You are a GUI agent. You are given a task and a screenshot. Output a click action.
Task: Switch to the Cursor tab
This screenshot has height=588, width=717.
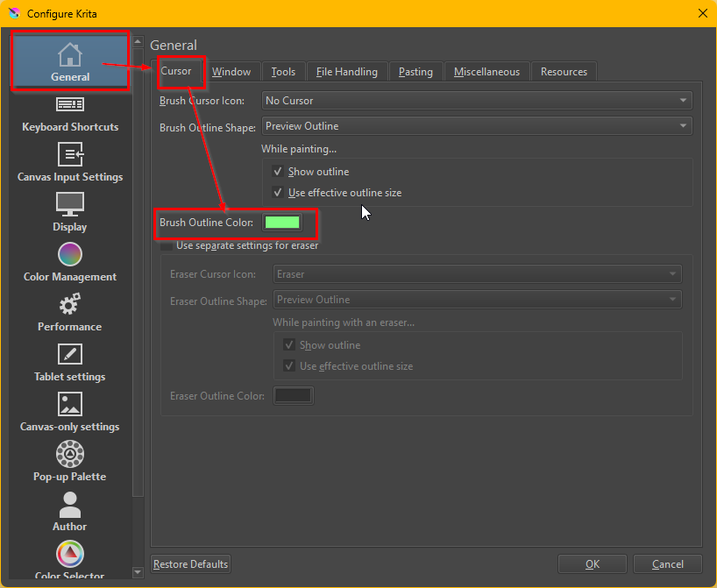[176, 71]
